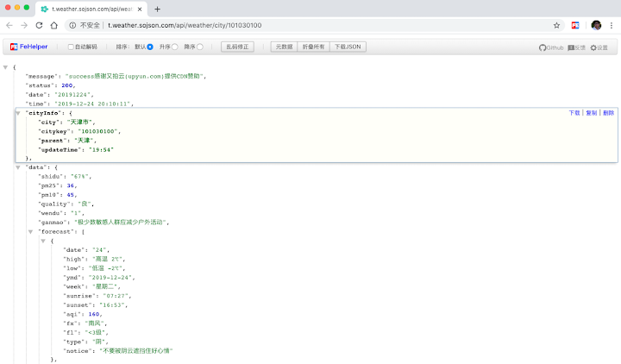Open the FeHelper extension icon

[575, 25]
